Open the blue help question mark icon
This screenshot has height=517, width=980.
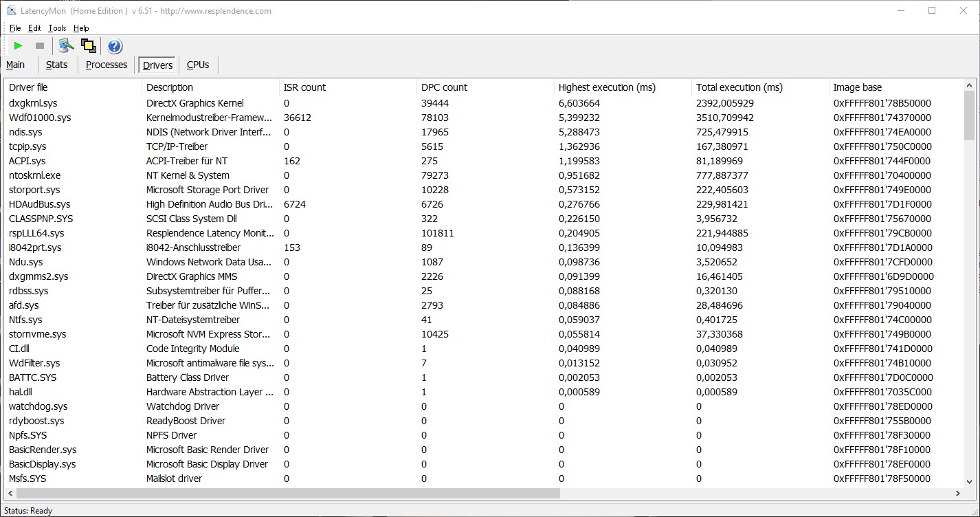coord(115,46)
